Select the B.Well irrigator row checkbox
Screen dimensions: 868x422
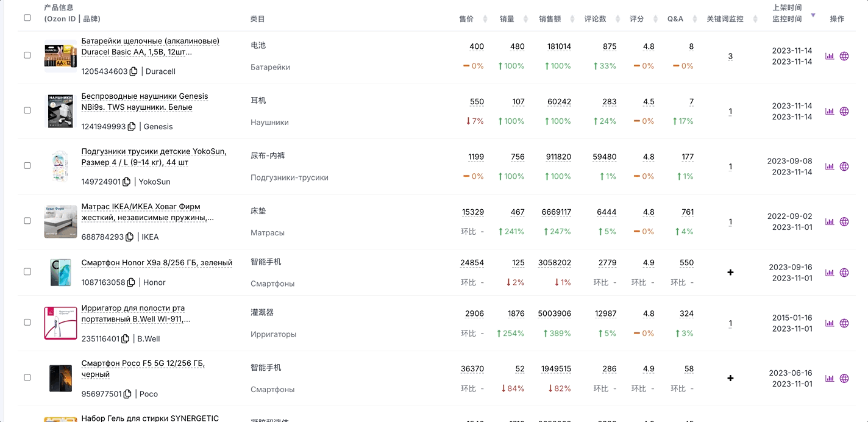click(27, 322)
